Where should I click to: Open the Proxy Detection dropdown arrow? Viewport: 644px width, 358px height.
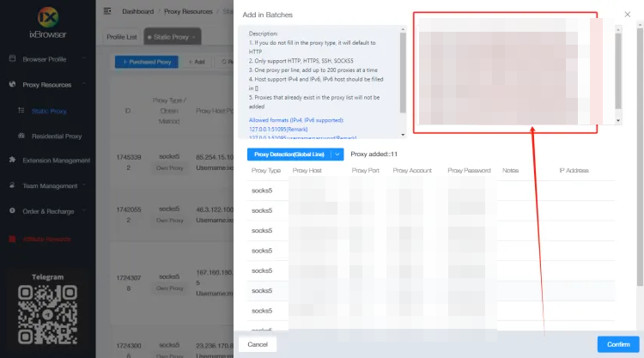coord(337,155)
